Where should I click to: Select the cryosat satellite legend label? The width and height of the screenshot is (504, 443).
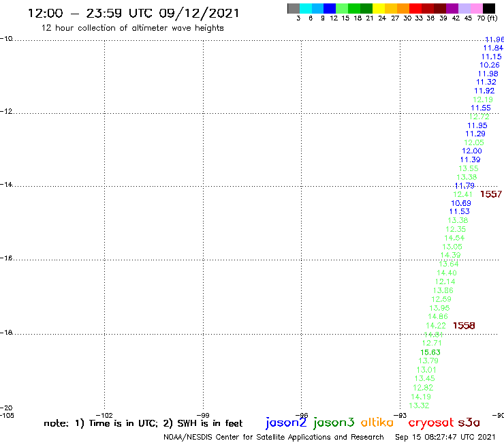coord(430,423)
